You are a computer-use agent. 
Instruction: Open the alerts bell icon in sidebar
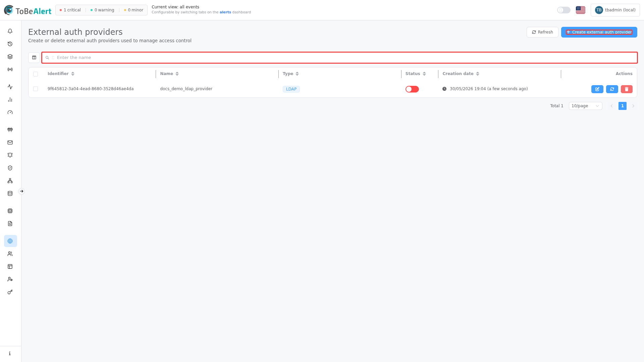coord(10,31)
